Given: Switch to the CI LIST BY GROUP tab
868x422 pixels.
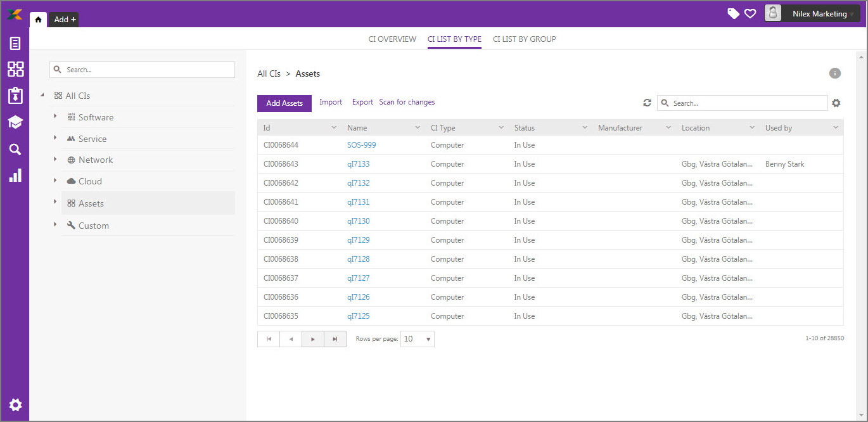Looking at the screenshot, I should tap(525, 39).
